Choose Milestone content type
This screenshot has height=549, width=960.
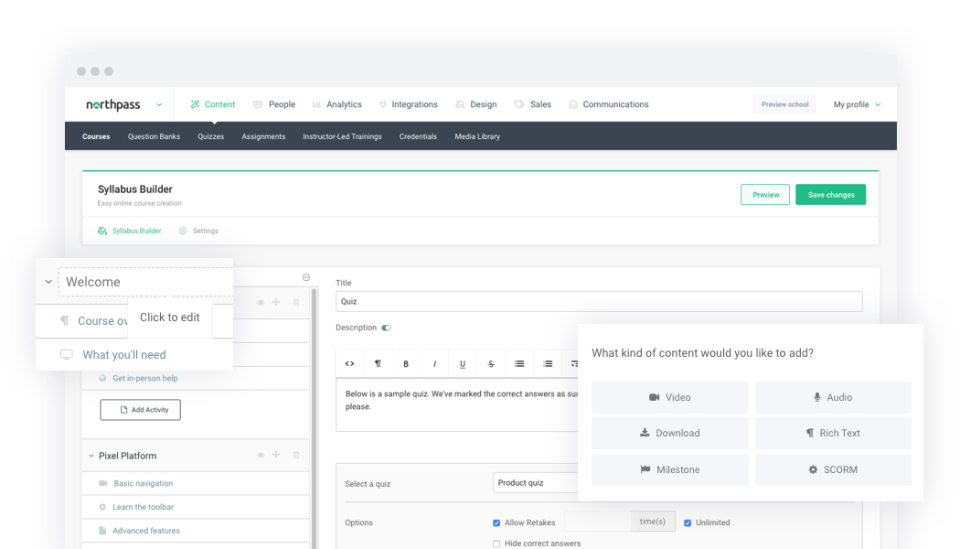tap(670, 469)
